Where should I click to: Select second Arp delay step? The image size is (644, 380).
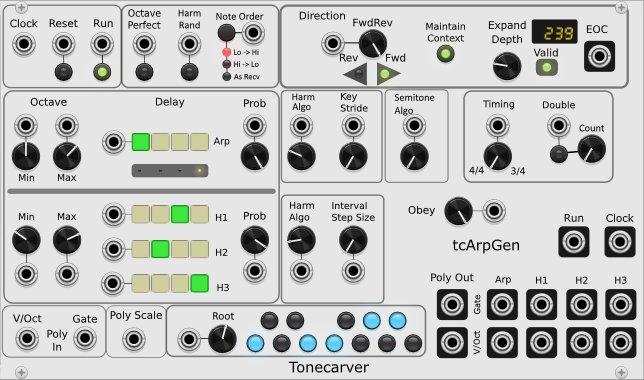(160, 142)
